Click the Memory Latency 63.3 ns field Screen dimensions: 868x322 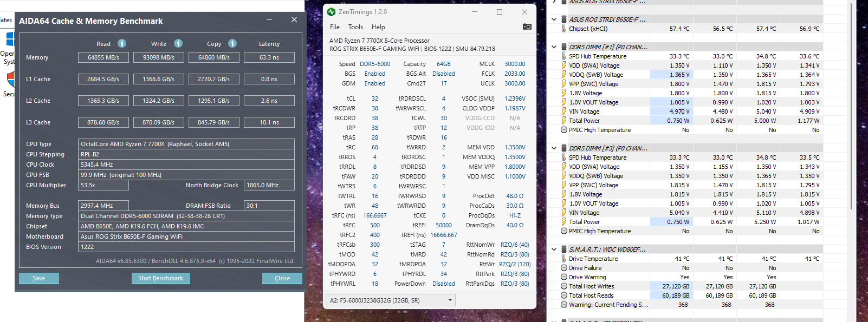(269, 57)
